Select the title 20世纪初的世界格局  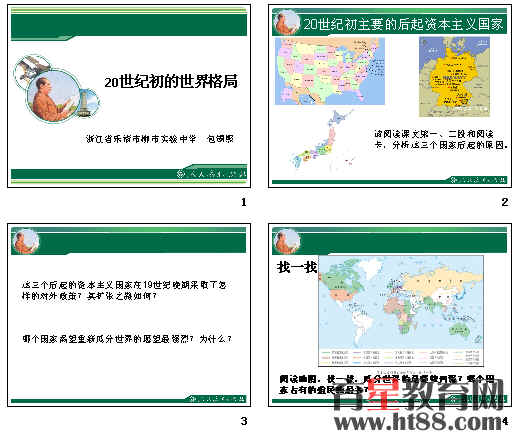(171, 82)
